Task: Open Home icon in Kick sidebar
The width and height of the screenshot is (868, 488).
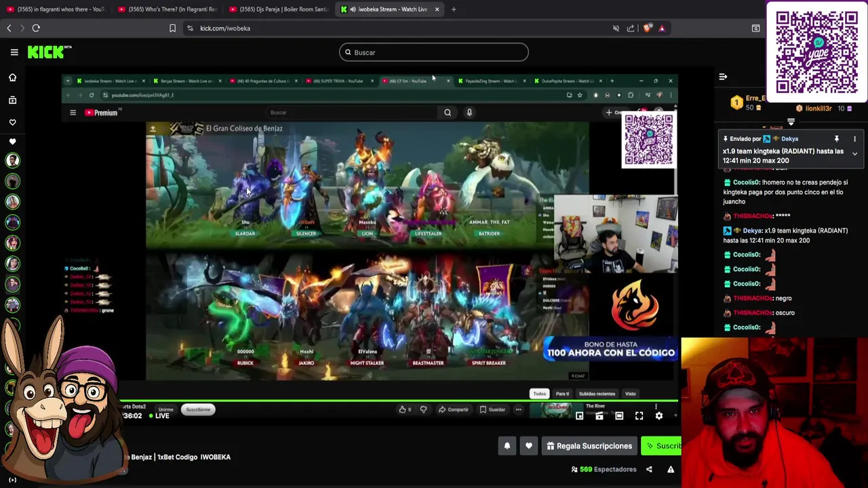Action: coord(12,77)
